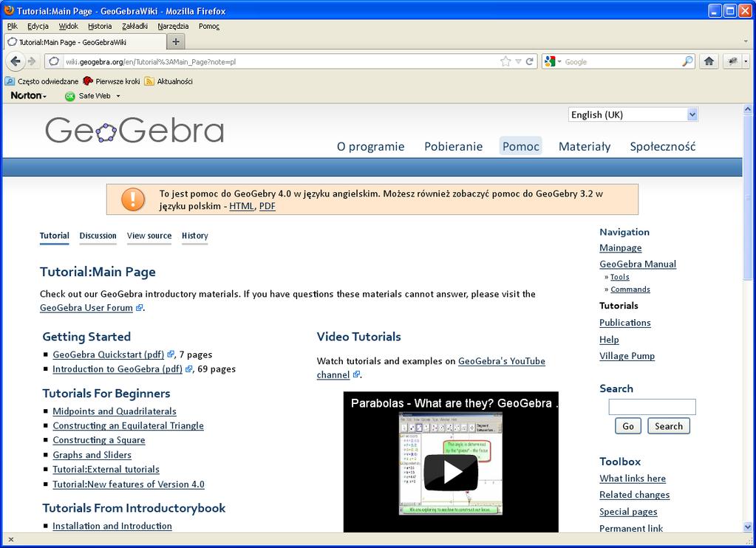Open the Pierwsze kroki bookmark
This screenshot has height=548, width=756.
112,81
